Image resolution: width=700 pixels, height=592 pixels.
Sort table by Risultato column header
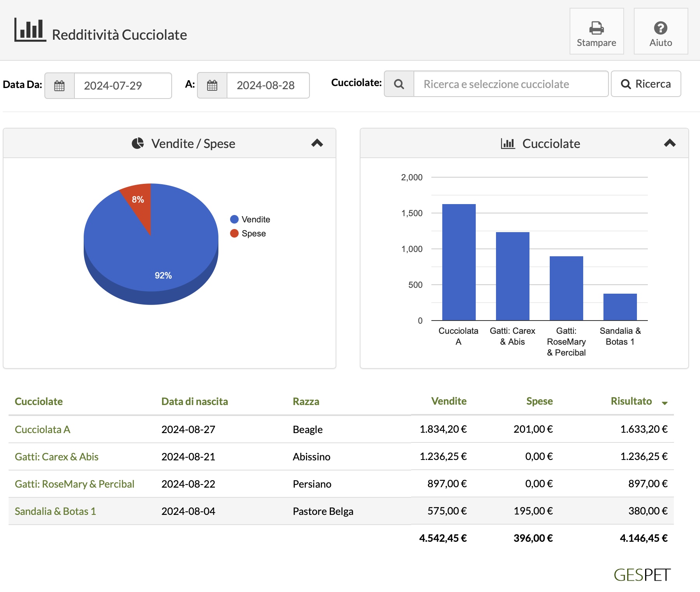pos(631,401)
